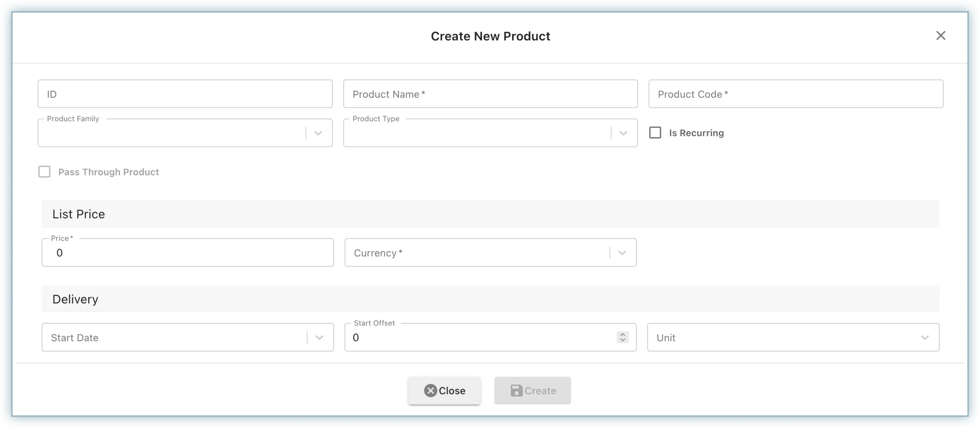Image resolution: width=980 pixels, height=428 pixels.
Task: Open the Currency dropdown
Action: pyautogui.click(x=622, y=253)
